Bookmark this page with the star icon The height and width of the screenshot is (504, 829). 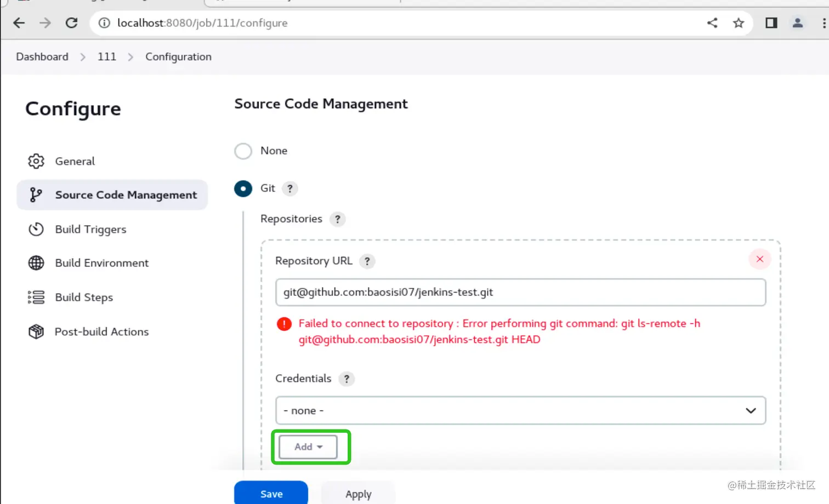(x=739, y=22)
